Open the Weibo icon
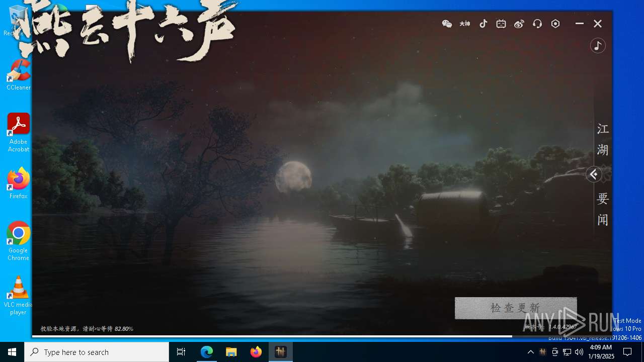 [x=519, y=24]
